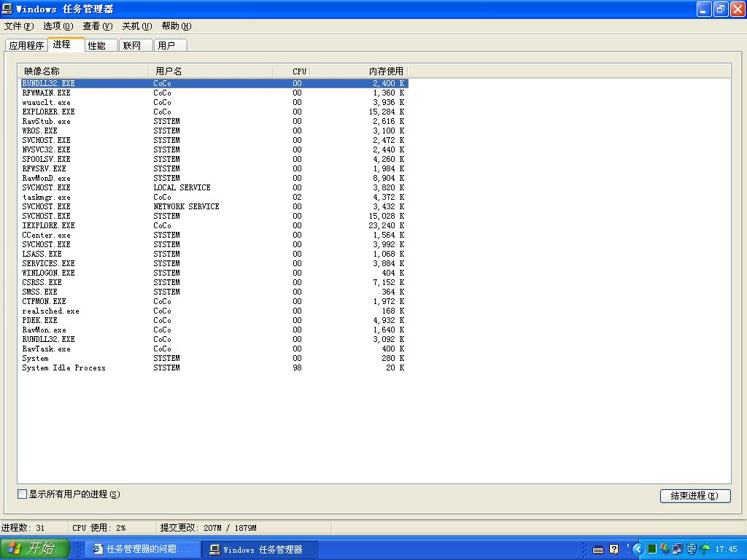Select the SPOOLSV.EXE process

pyautogui.click(x=214, y=159)
